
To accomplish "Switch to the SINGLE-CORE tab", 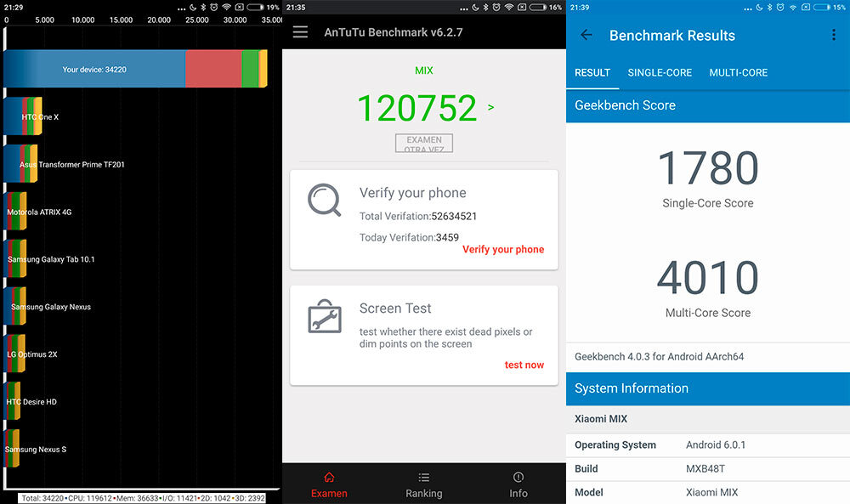I will (x=660, y=72).
